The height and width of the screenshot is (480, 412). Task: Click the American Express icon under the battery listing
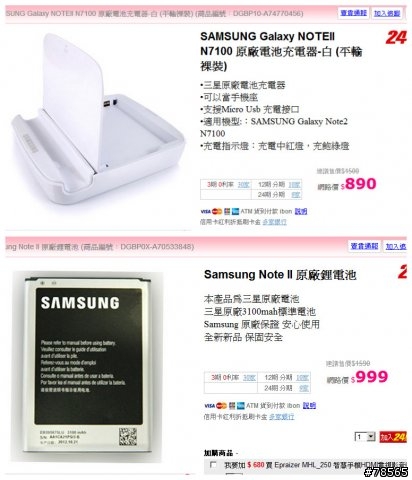click(240, 406)
